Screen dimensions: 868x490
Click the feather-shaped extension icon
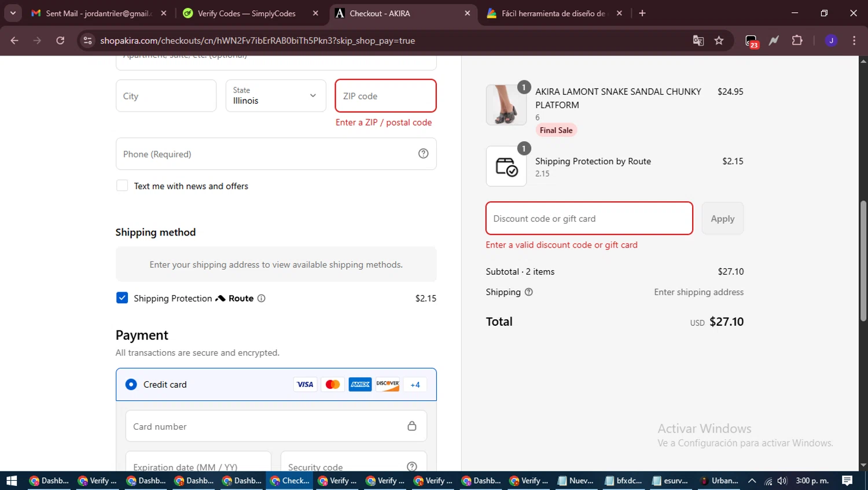coord(774,40)
